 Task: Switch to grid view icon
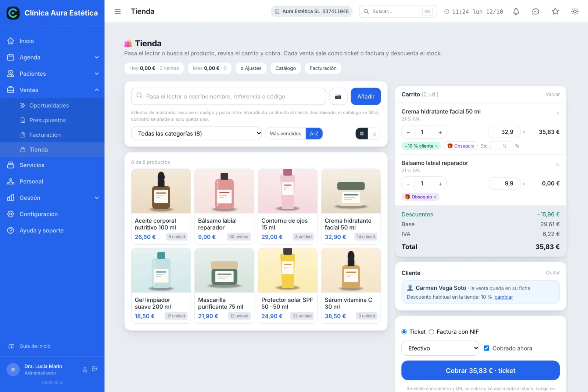[x=362, y=134]
